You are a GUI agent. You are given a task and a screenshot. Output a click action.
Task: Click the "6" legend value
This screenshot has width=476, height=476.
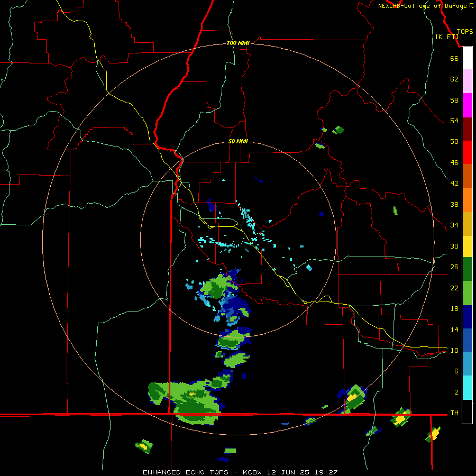pos(456,371)
